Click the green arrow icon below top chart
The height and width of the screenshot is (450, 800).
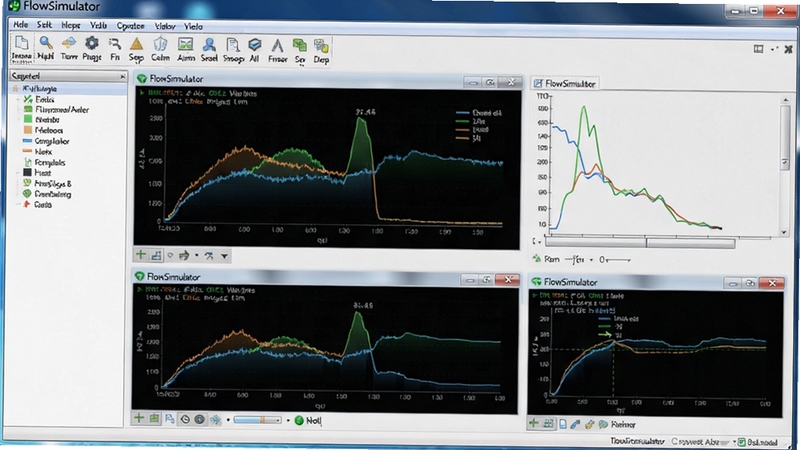coord(184,255)
